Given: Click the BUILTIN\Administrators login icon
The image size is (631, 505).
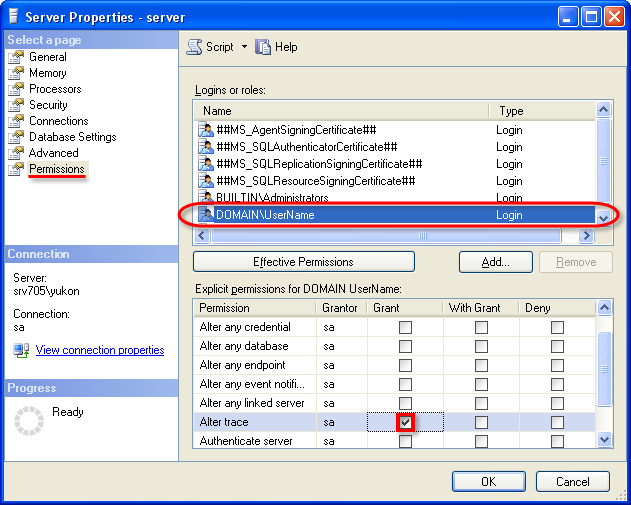Looking at the screenshot, I should pyautogui.click(x=206, y=198).
